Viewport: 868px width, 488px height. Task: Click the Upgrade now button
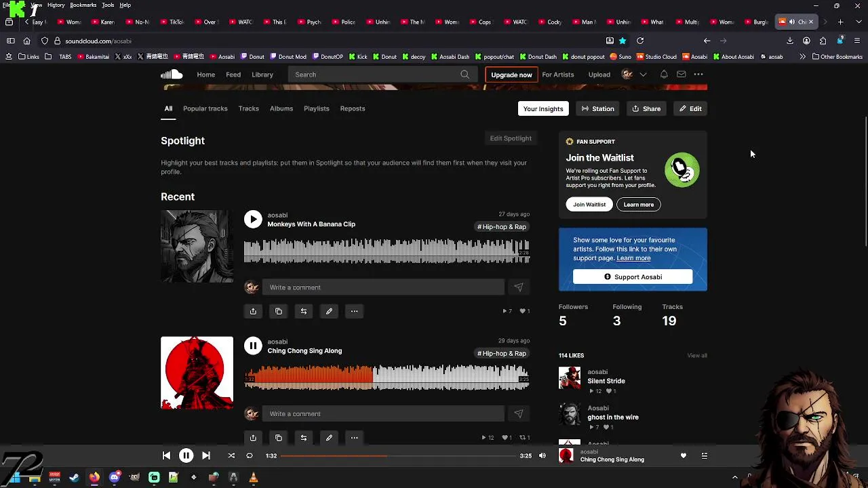point(511,75)
